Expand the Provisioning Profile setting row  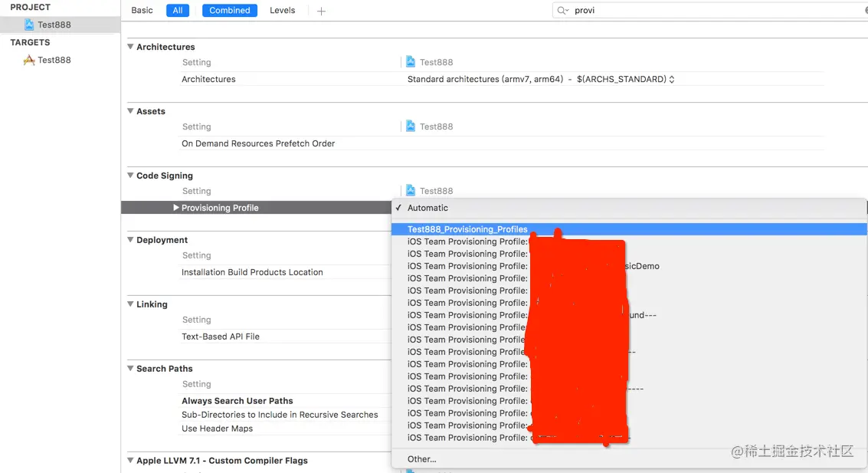[176, 207]
